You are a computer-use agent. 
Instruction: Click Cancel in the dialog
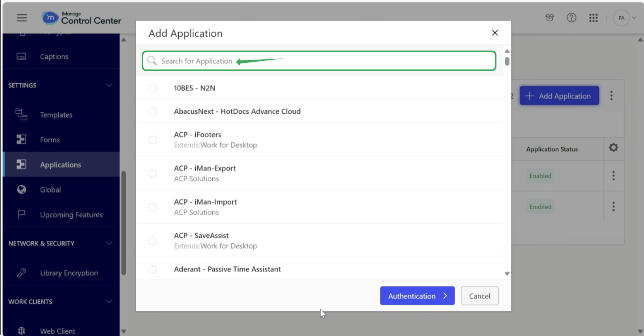[x=479, y=296]
